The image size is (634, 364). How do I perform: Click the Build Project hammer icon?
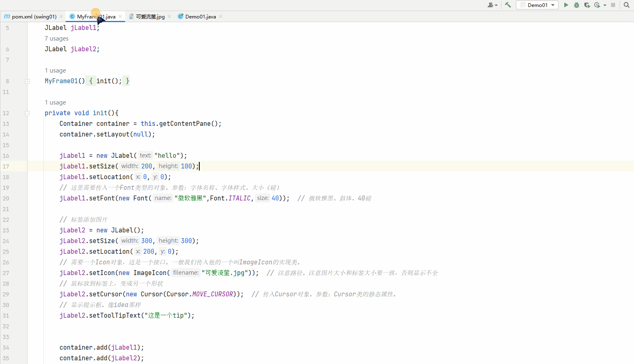pos(508,5)
